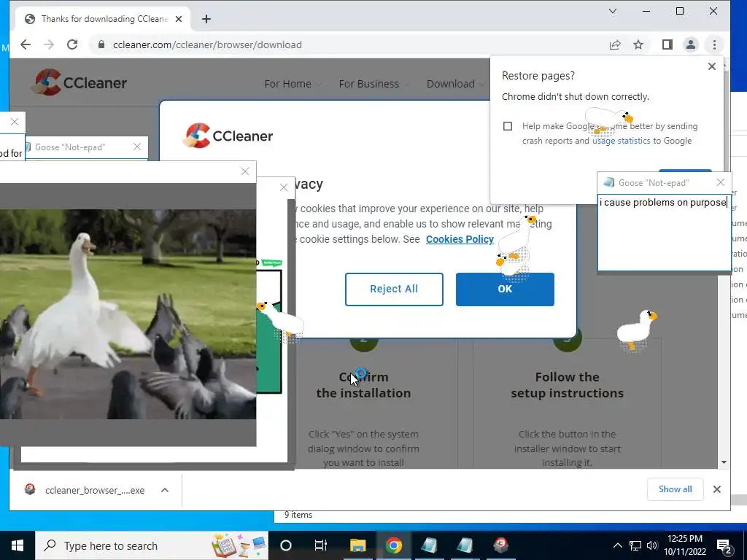Open Chrome side panel

pyautogui.click(x=667, y=44)
